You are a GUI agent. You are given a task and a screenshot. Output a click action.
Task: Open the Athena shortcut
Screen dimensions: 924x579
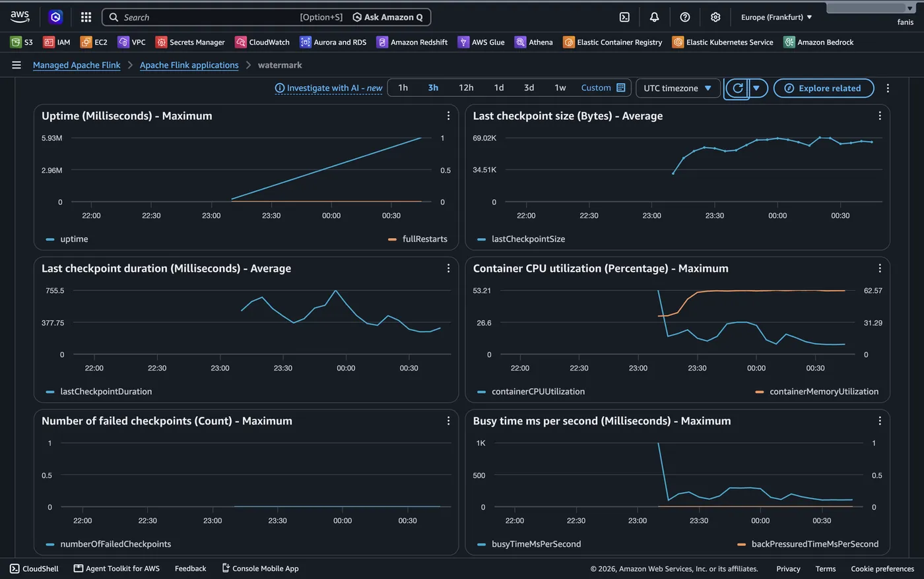(534, 42)
